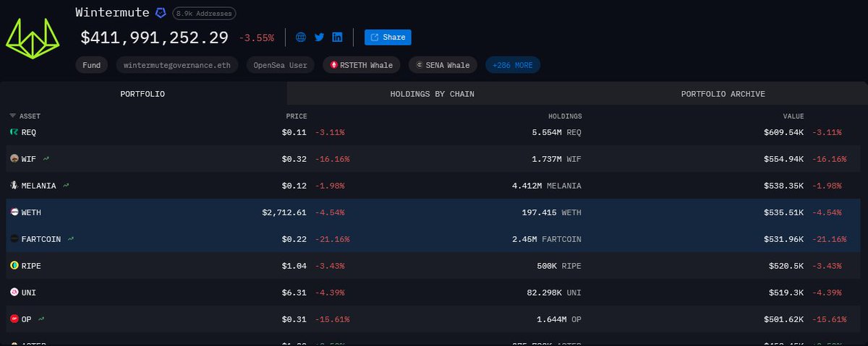The image size is (868, 346).
Task: Click the WIF trending chart icon
Action: pos(46,158)
